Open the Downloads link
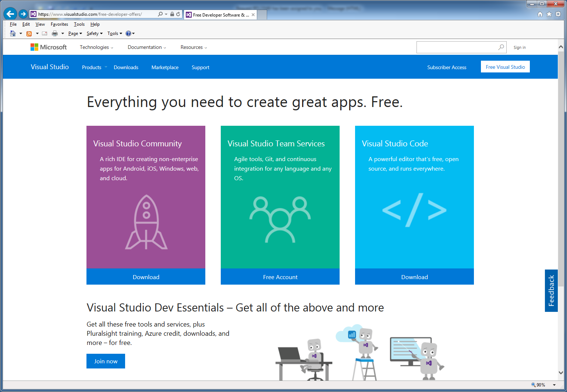Viewport: 567px width, 392px height. click(x=126, y=67)
